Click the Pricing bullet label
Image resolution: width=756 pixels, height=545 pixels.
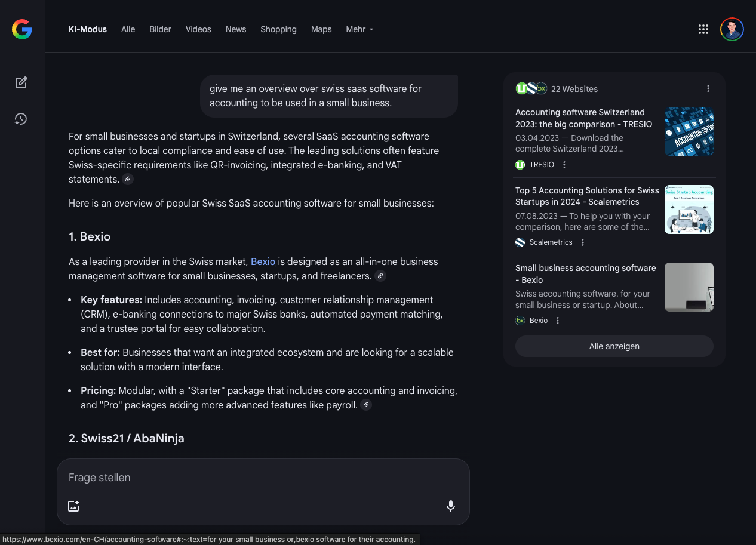tap(99, 390)
